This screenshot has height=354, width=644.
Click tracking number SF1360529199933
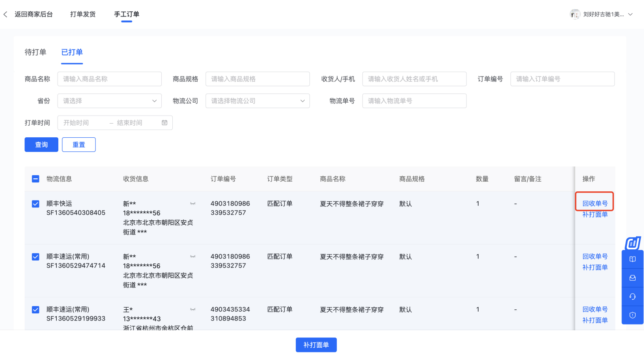[76, 319]
